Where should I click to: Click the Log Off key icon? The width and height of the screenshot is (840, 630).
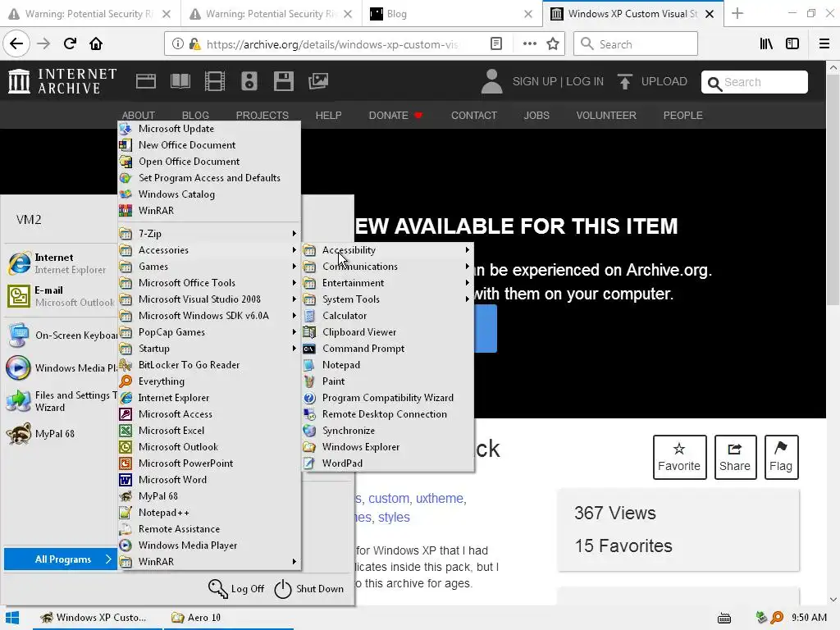pos(218,588)
